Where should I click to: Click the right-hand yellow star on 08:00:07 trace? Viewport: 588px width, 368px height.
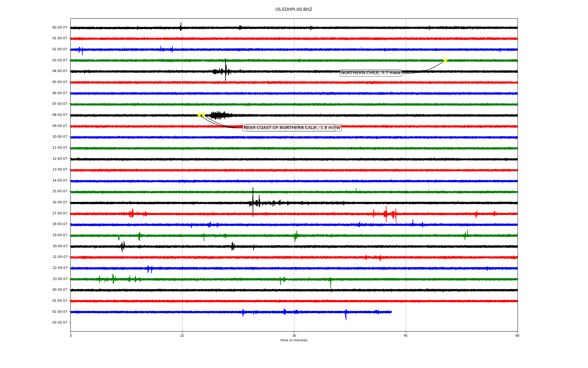click(203, 115)
